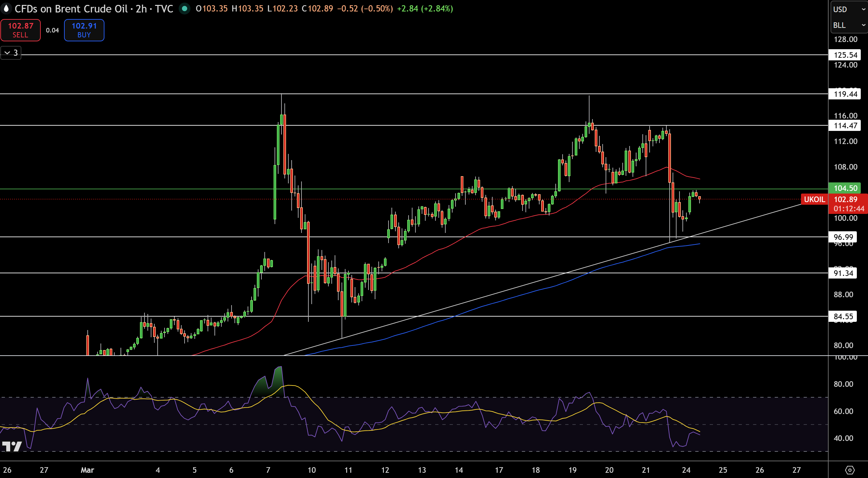Viewport: 868px width, 478px height.
Task: Click the TradingView logo watermark
Action: 12,447
